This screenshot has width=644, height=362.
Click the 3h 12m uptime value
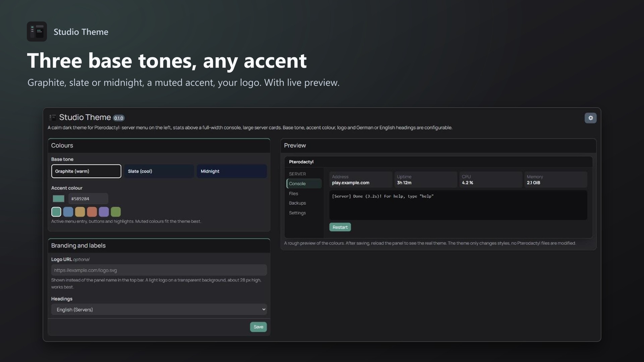(404, 183)
